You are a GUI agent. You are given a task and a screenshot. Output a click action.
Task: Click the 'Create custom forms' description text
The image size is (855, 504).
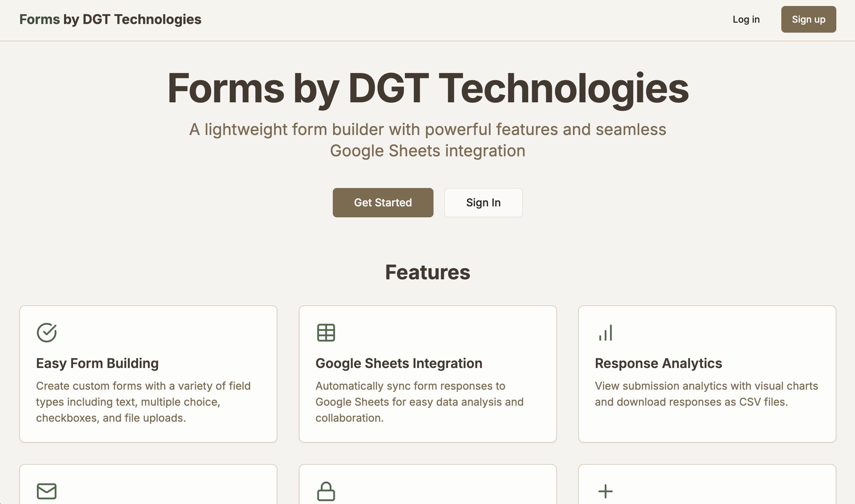click(143, 402)
